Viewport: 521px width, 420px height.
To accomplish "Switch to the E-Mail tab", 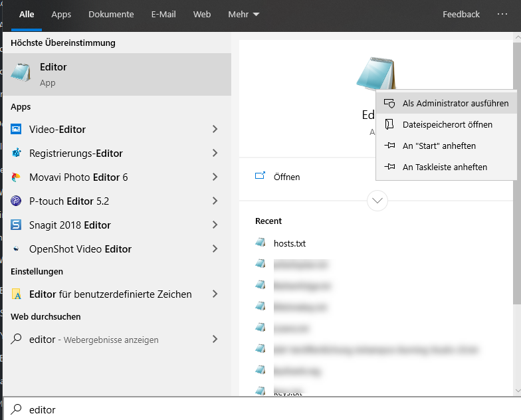I will tap(163, 15).
